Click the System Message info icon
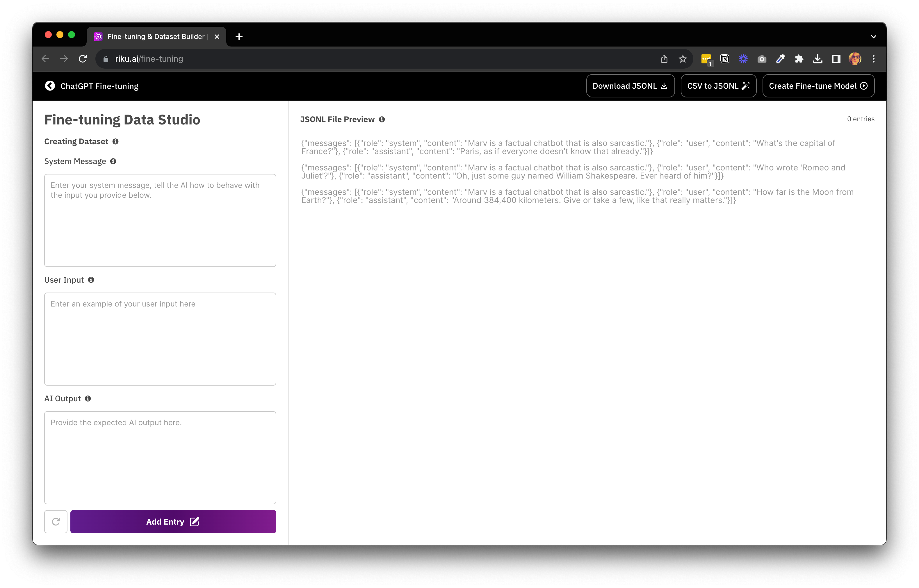The width and height of the screenshot is (919, 588). 113,161
